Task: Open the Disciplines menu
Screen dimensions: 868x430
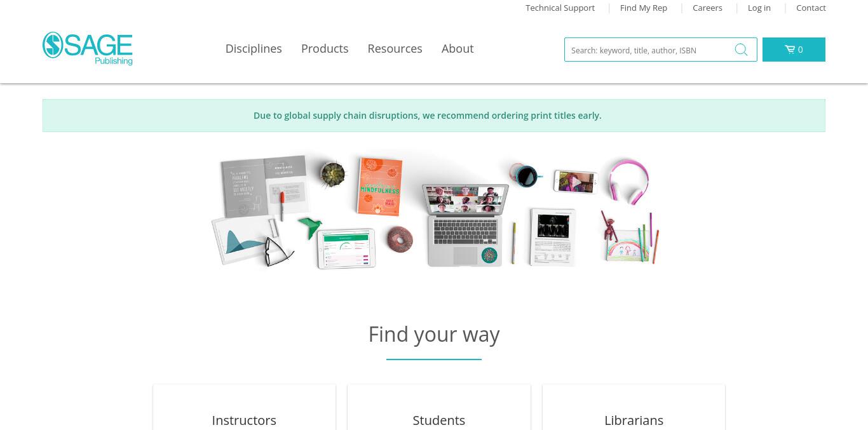Action: pos(254,49)
